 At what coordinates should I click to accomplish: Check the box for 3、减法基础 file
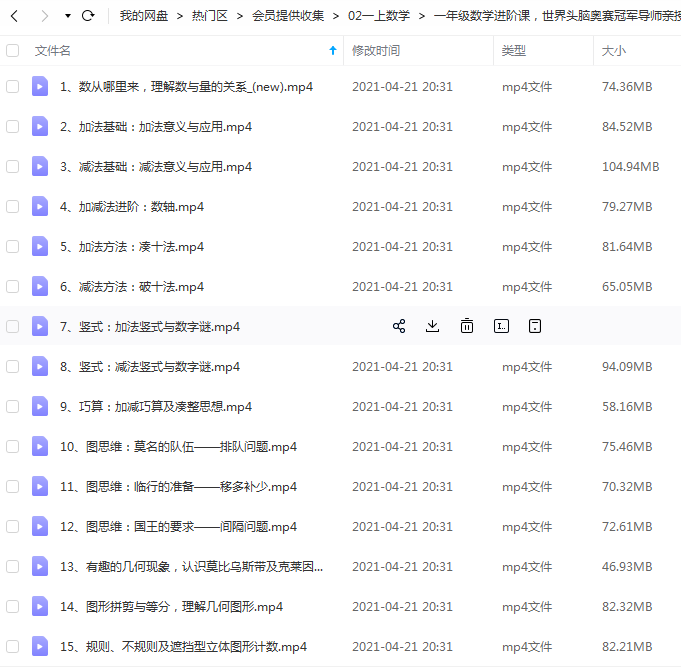point(13,166)
